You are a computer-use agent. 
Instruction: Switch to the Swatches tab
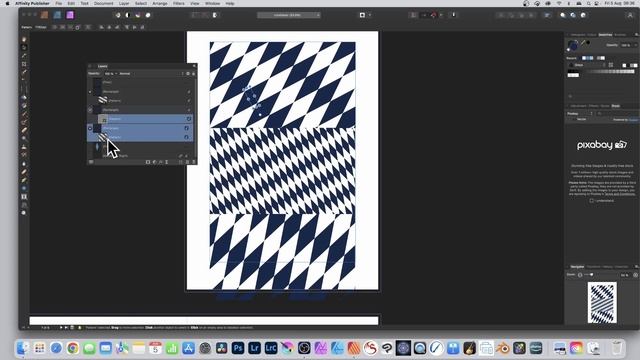click(x=605, y=35)
